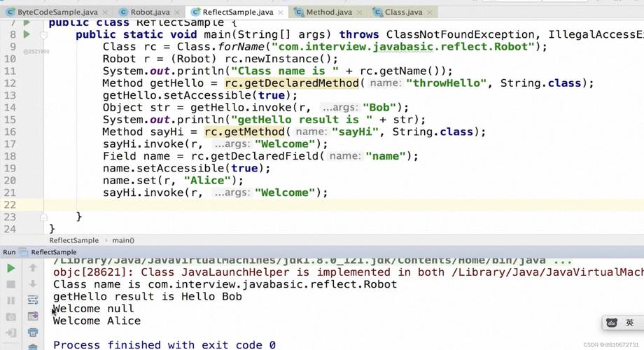
Task: Open the Method.java editor tab
Action: pyautogui.click(x=329, y=12)
